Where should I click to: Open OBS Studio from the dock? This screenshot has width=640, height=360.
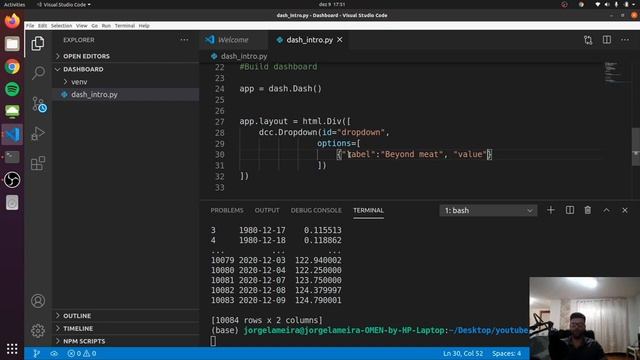[12, 180]
